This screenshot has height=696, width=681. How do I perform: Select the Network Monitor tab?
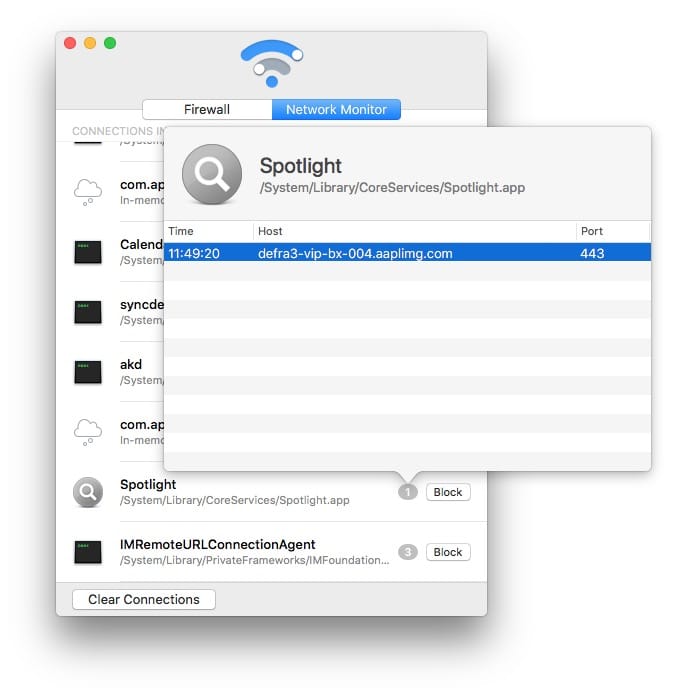point(336,110)
